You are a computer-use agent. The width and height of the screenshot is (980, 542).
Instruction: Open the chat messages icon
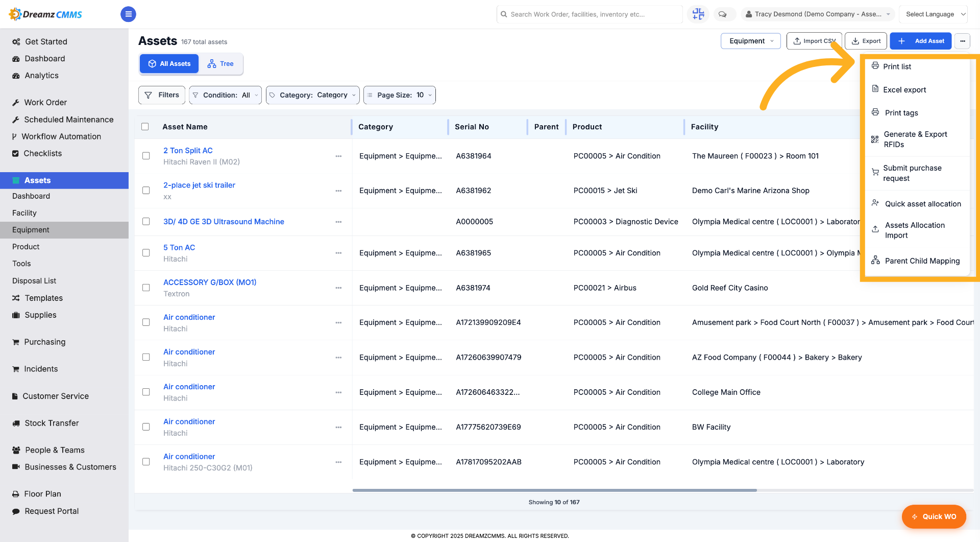click(722, 14)
